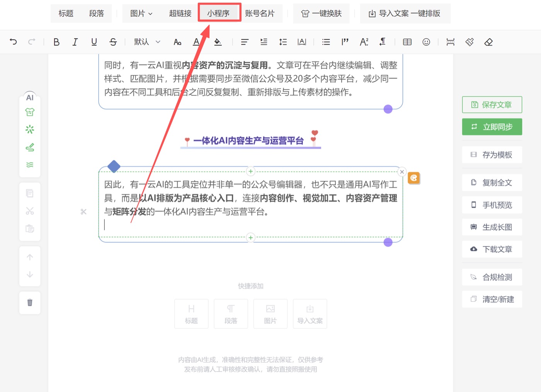Insert a table into the article
The image size is (541, 392).
(407, 42)
